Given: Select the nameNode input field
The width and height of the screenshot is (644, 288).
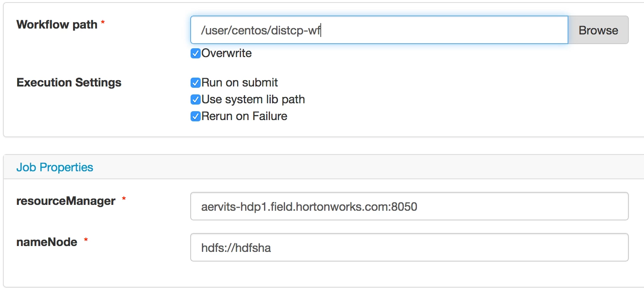Looking at the screenshot, I should 409,247.
